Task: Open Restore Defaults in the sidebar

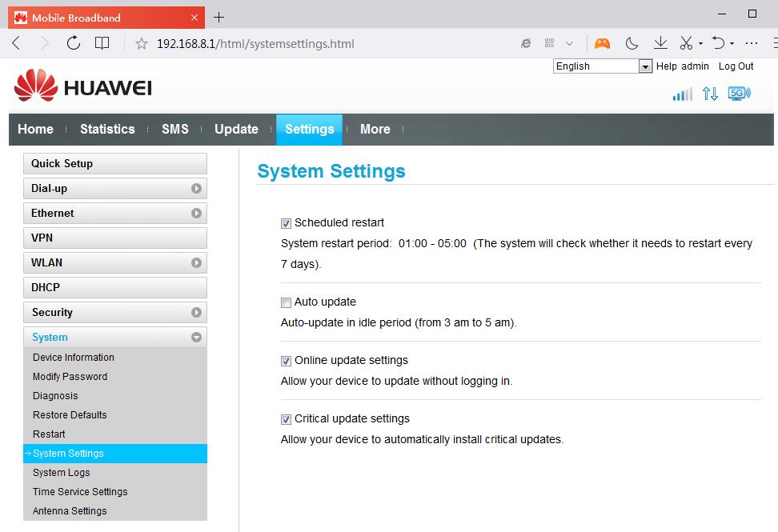Action: (x=70, y=415)
